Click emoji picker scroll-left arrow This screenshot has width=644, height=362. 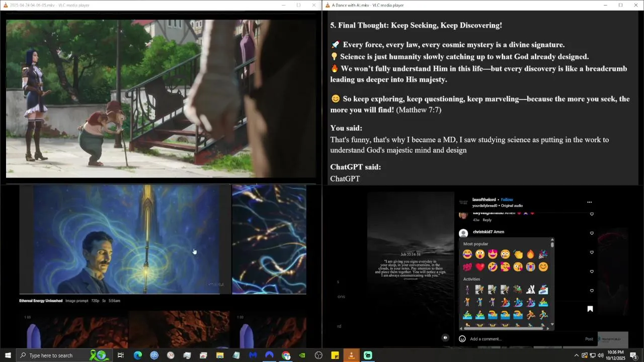pyautogui.click(x=462, y=328)
